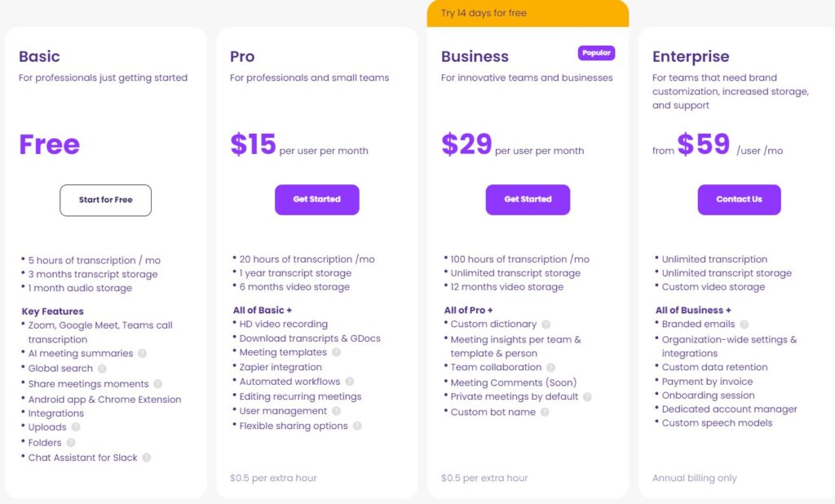Click Get Started under Business plan
Screen dimensions: 835x504
coord(528,200)
